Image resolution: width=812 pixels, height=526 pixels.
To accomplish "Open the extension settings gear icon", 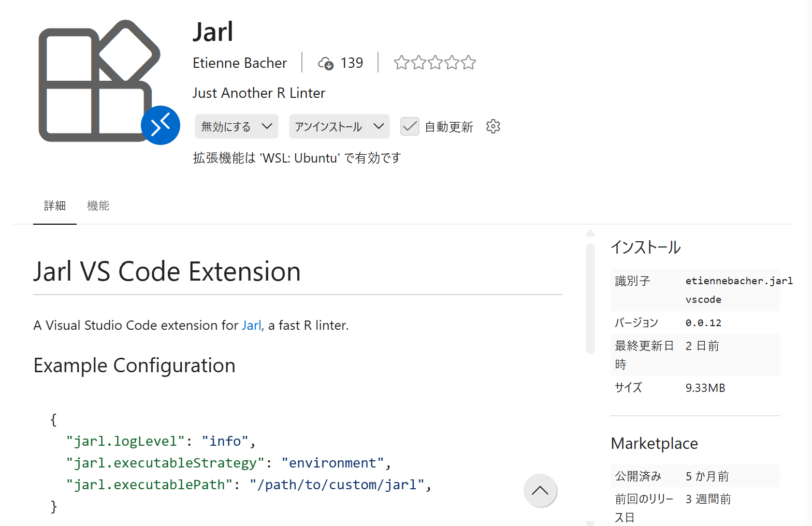I will coord(493,126).
